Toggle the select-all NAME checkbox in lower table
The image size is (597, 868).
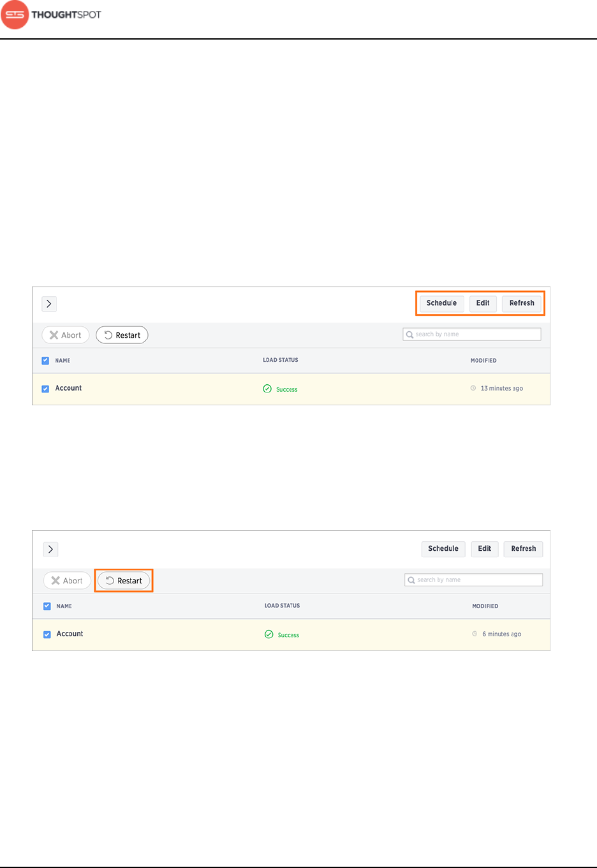tap(47, 606)
